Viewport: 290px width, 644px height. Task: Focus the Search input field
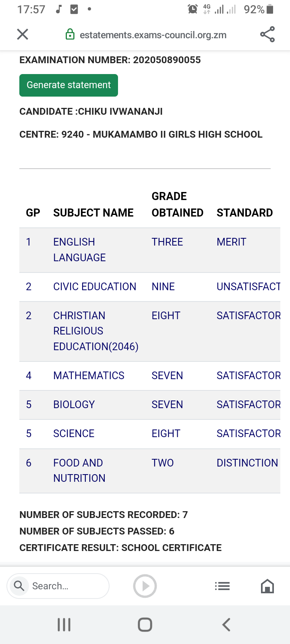click(x=64, y=586)
